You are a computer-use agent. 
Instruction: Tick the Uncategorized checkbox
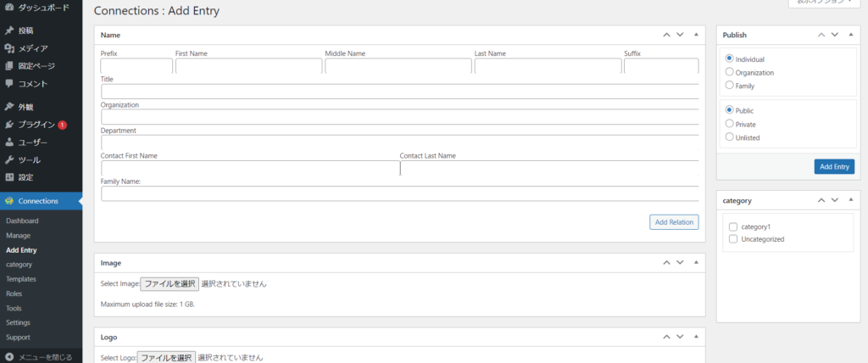[733, 239]
